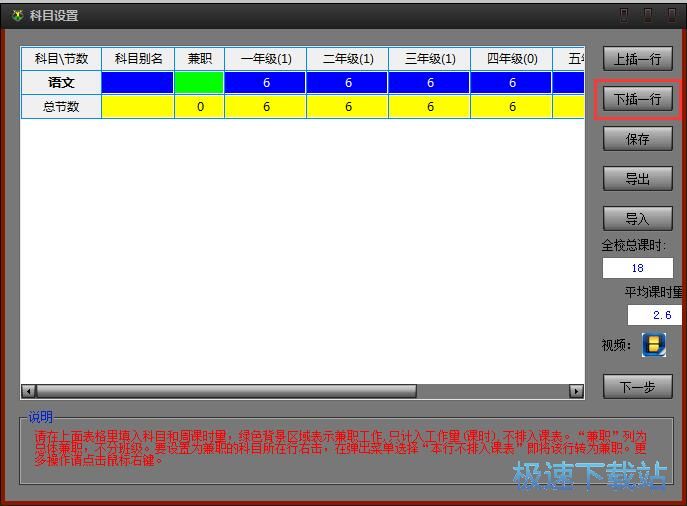Select 语文 cell under 三年级(1)

click(429, 82)
